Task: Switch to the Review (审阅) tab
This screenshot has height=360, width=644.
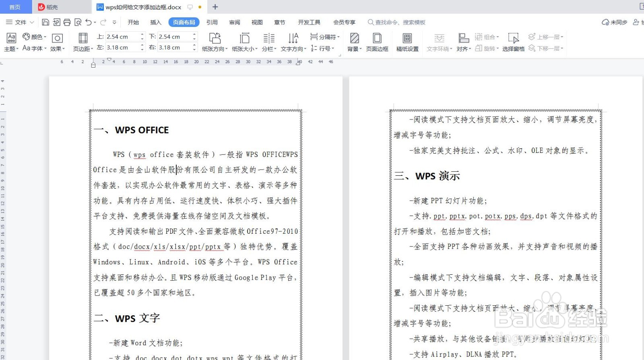Action: click(235, 22)
